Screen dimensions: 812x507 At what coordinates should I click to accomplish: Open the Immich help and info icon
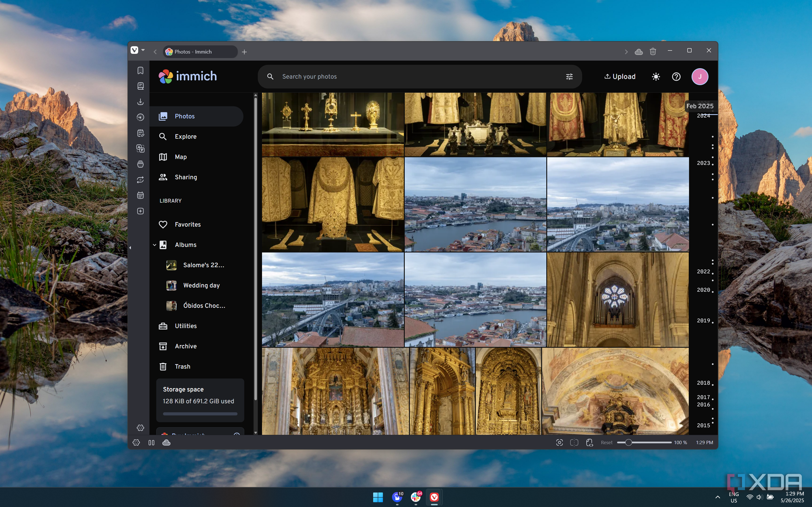click(x=676, y=77)
